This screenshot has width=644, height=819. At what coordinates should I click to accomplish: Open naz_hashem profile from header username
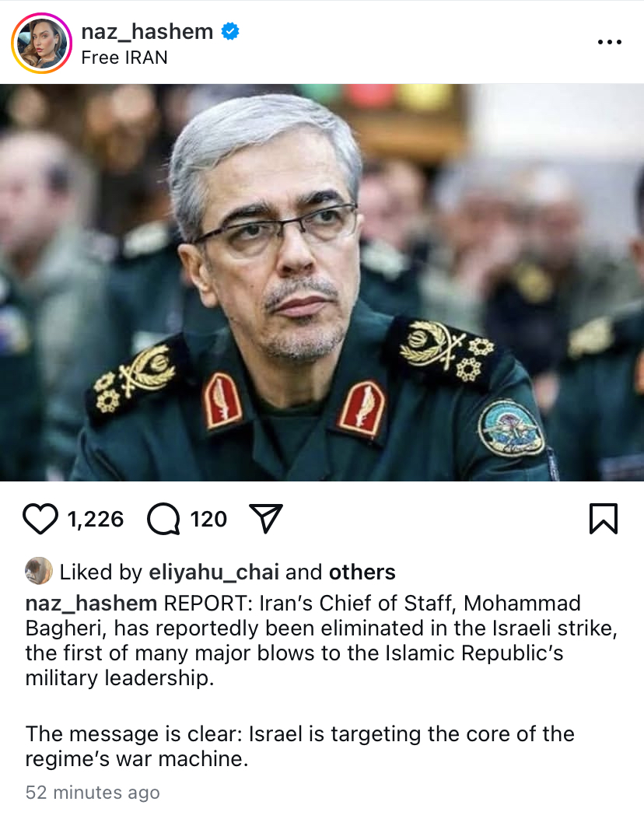pyautogui.click(x=147, y=32)
